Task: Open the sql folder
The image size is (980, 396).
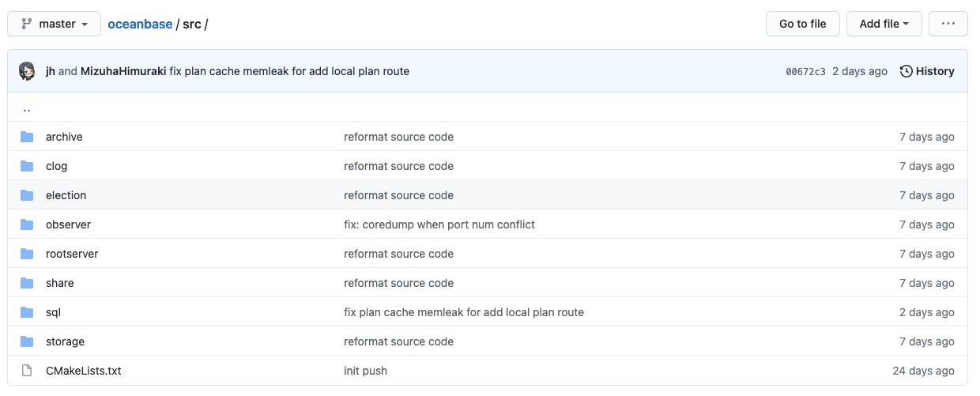Action: [53, 312]
